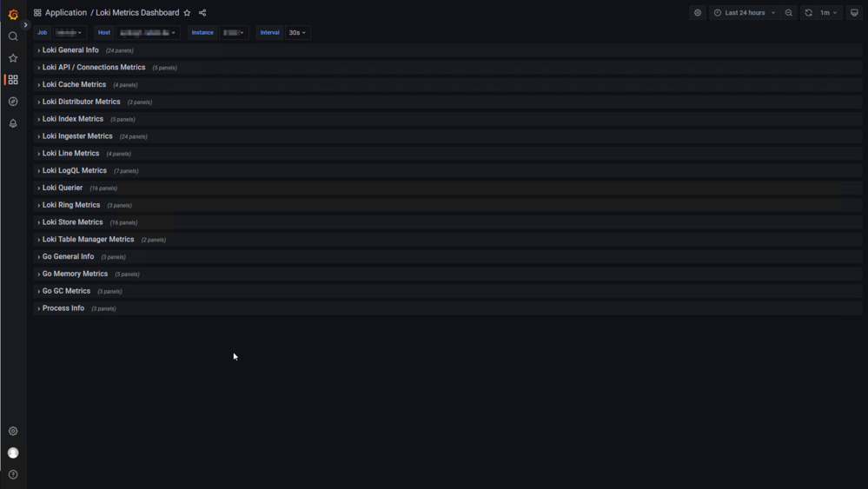Expand the sidebar navigation arrow
This screenshot has height=489, width=868.
(25, 25)
